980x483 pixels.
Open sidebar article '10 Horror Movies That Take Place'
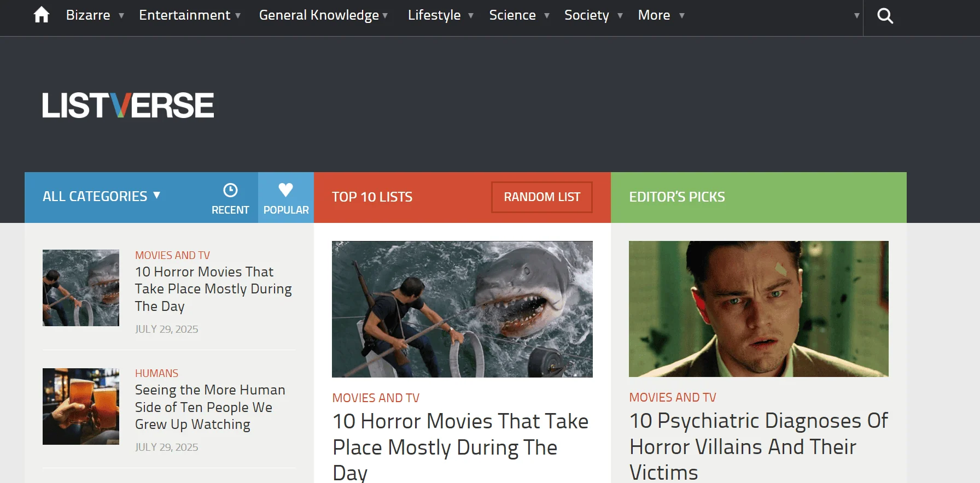pos(213,289)
